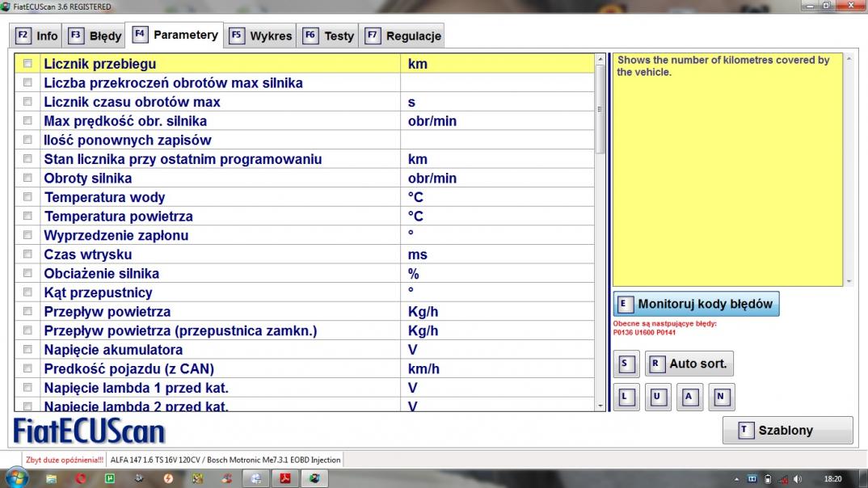Click the S shortcut button

pyautogui.click(x=626, y=364)
